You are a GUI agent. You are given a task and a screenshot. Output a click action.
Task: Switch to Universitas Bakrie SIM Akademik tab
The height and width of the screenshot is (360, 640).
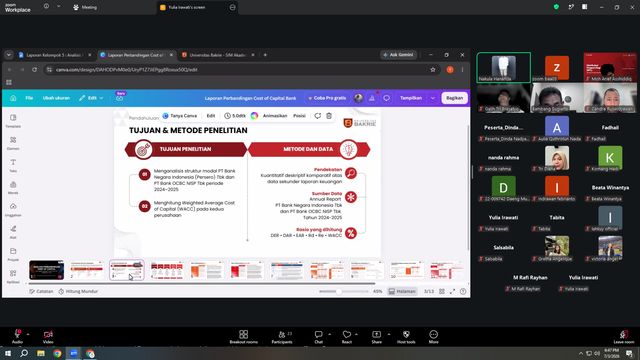[x=218, y=55]
